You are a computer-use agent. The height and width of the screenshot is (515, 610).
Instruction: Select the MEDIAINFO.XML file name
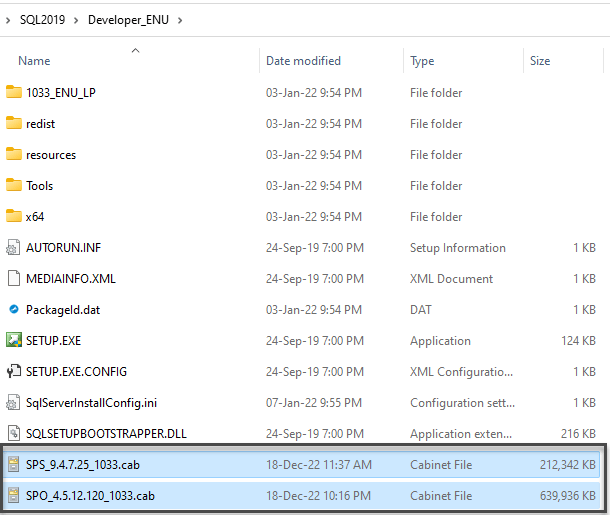71,279
